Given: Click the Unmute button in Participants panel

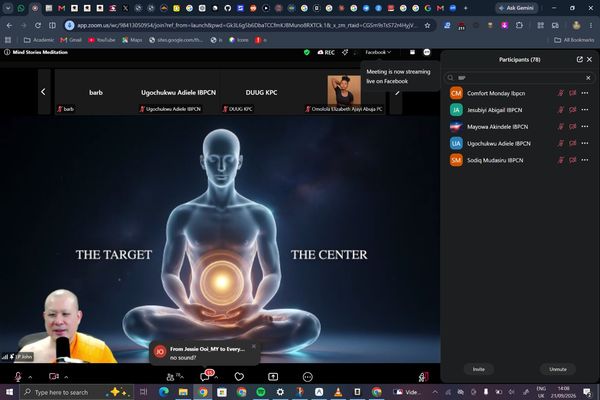Looking at the screenshot, I should (558, 369).
